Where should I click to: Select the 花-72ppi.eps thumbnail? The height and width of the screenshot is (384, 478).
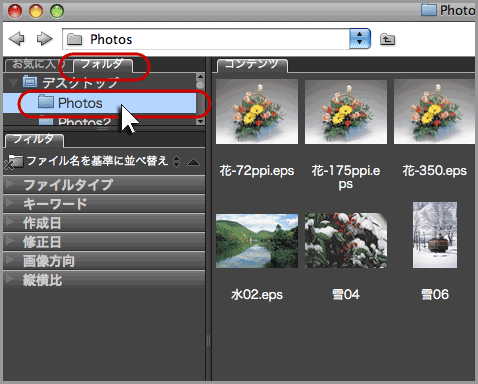click(x=257, y=112)
